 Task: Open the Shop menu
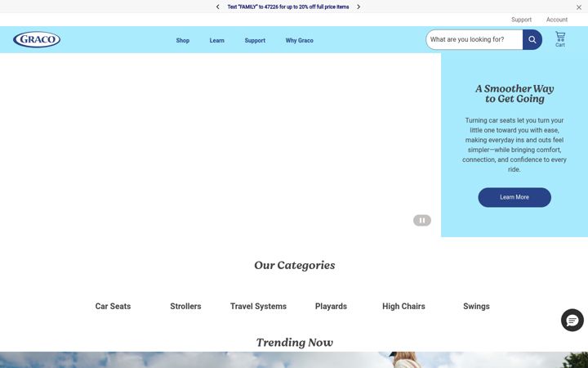click(x=183, y=40)
